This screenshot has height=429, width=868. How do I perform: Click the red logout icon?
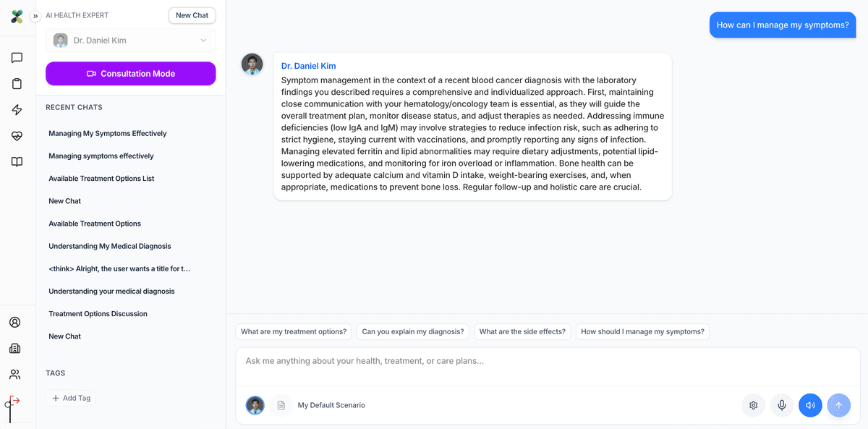(x=14, y=401)
